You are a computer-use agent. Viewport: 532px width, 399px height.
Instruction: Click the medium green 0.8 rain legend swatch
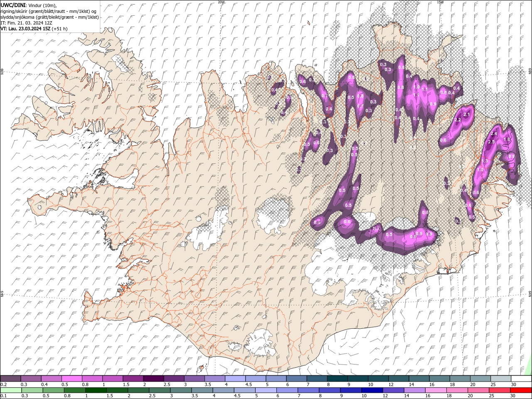point(74,390)
